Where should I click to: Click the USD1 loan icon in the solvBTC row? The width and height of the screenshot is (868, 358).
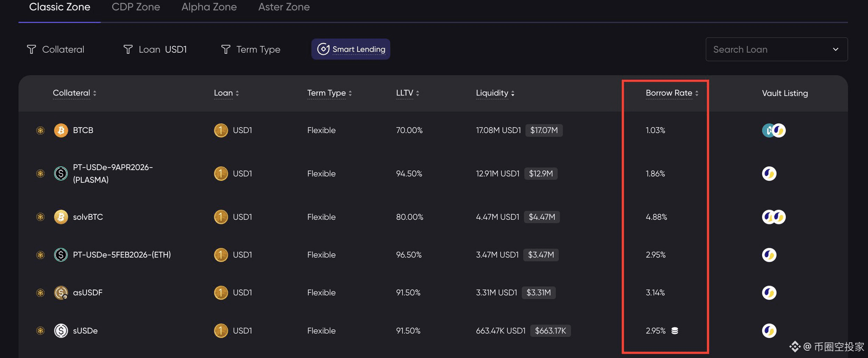221,217
